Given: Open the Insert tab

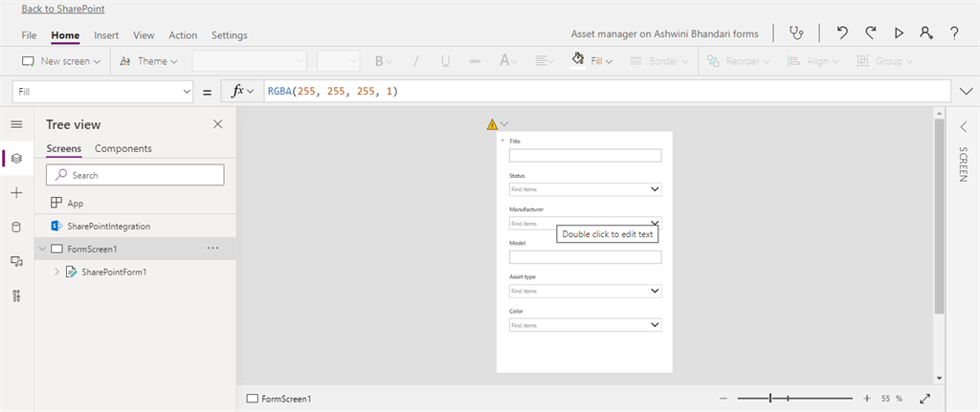Looking at the screenshot, I should point(106,35).
